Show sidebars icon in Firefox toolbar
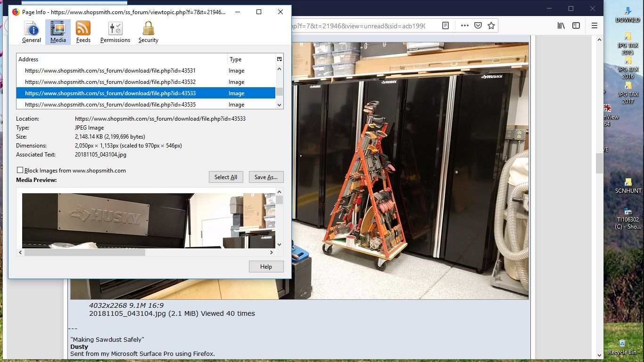Screen dimensions: 644x362 (x=576, y=26)
